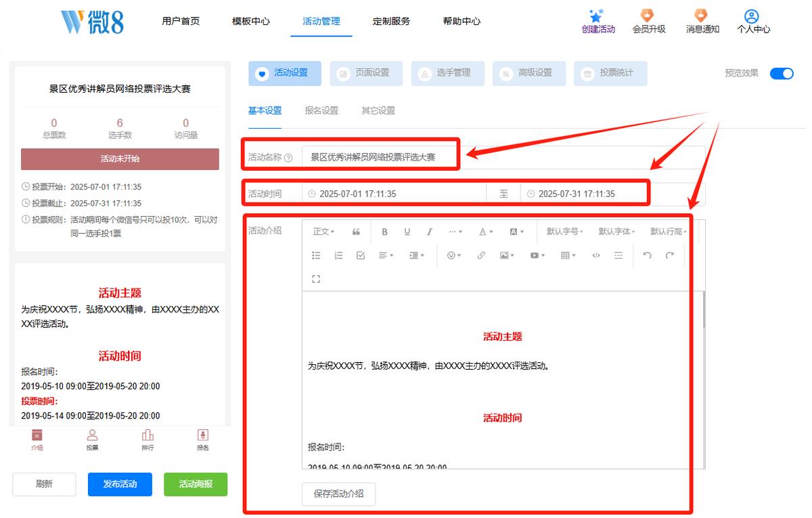Go to 用户首页 in the navigation
This screenshot has width=812, height=518.
tap(181, 21)
